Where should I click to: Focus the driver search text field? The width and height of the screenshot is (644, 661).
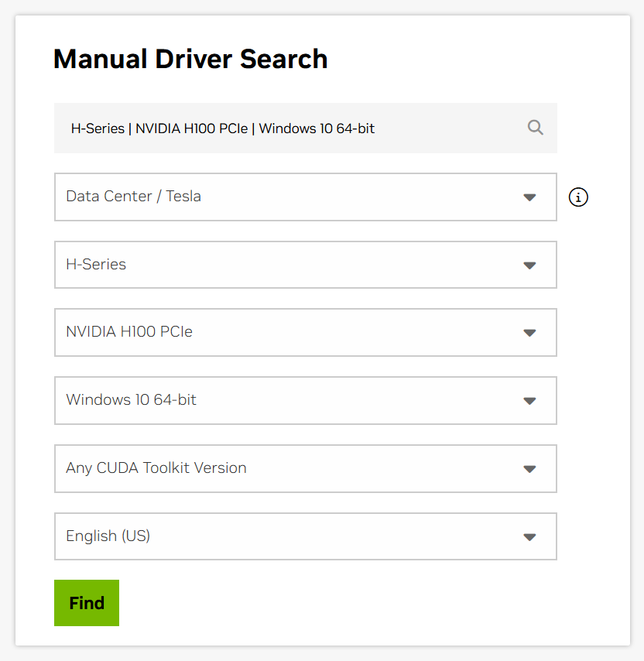pos(306,128)
